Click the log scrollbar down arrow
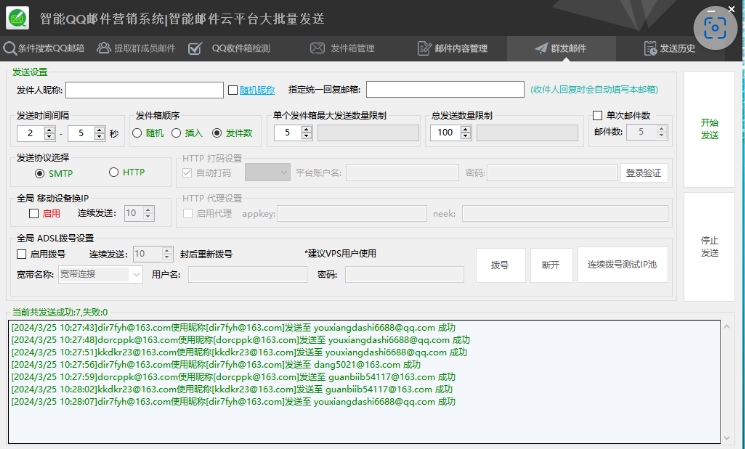This screenshot has width=745, height=449. 727,438
